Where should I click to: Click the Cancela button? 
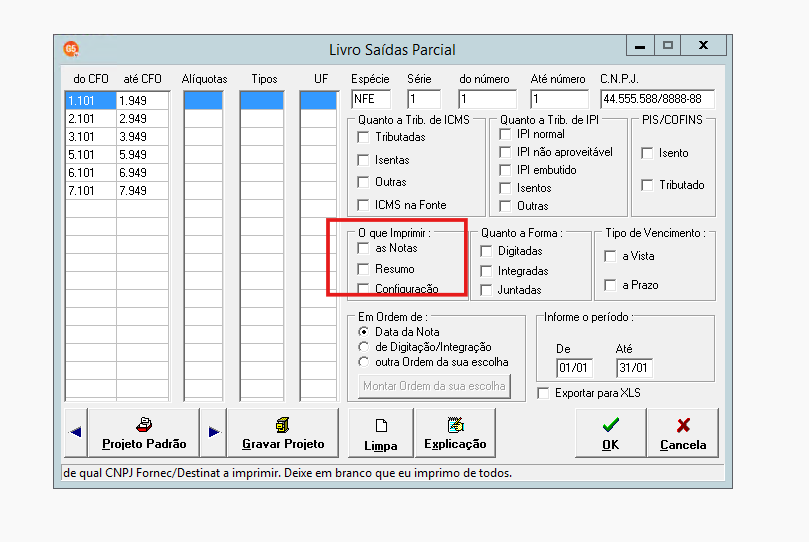pos(683,433)
